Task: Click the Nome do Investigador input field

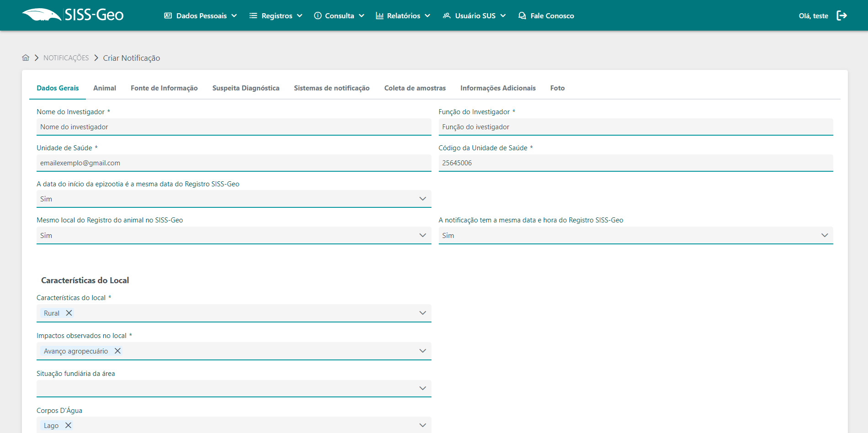Action: 234,127
